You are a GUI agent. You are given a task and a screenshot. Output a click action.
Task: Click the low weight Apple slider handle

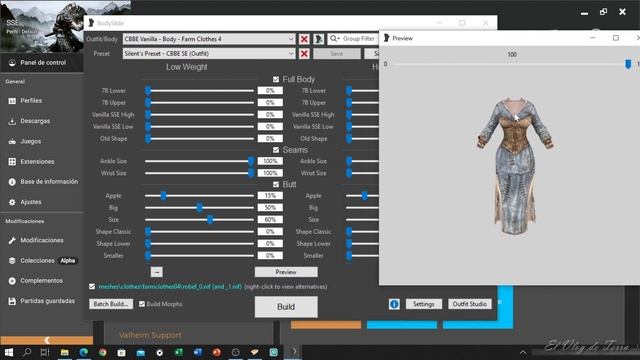coord(163,196)
